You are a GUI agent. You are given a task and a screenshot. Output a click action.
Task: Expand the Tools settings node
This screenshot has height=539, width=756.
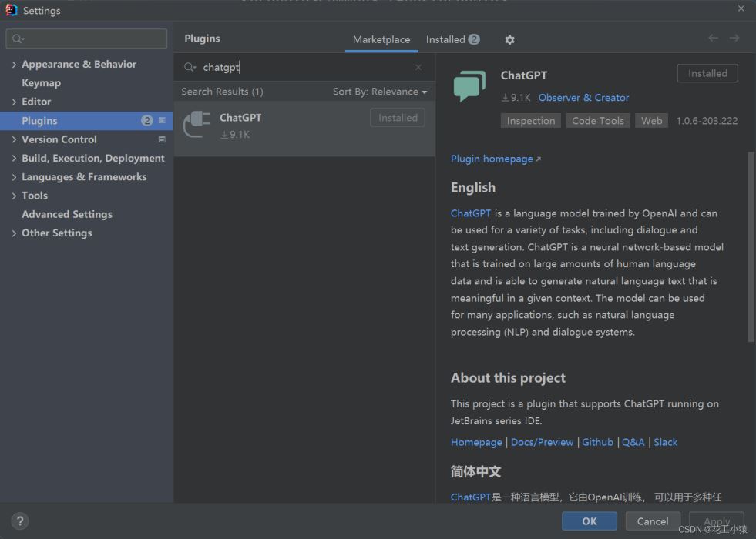(14, 196)
